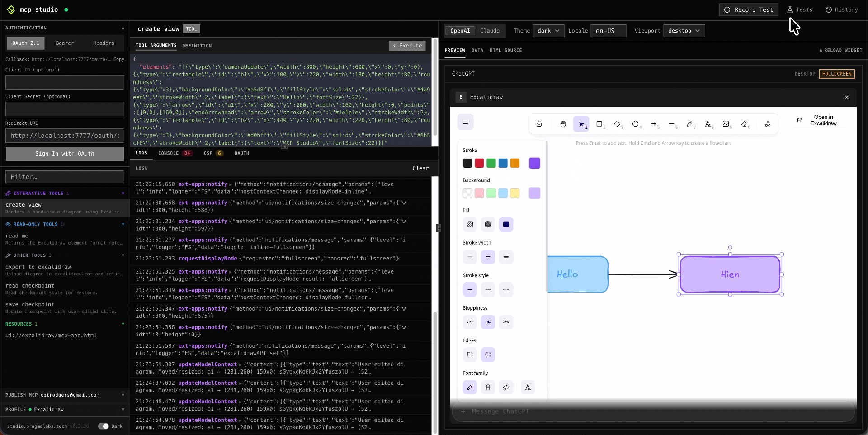Open the extra shapes tools icon
Viewport: 868px width, 435px height.
(x=768, y=124)
